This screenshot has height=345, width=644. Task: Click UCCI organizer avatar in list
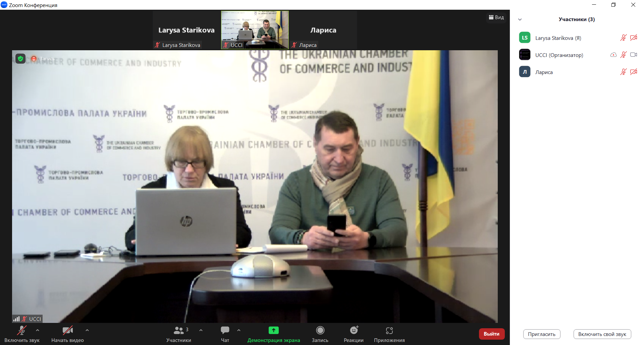pyautogui.click(x=525, y=55)
